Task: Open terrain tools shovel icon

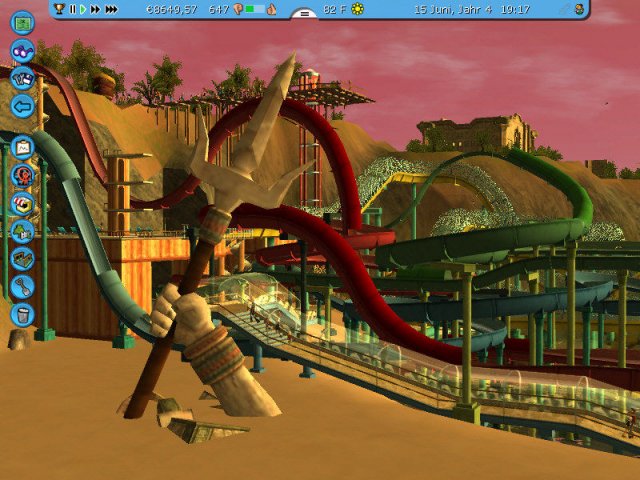Action: pyautogui.click(x=22, y=287)
